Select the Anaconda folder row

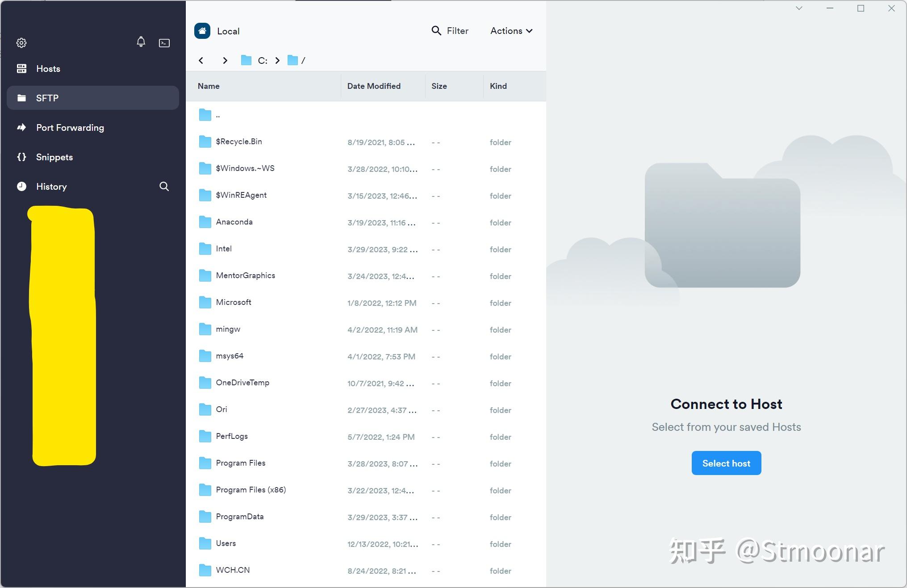(x=234, y=222)
